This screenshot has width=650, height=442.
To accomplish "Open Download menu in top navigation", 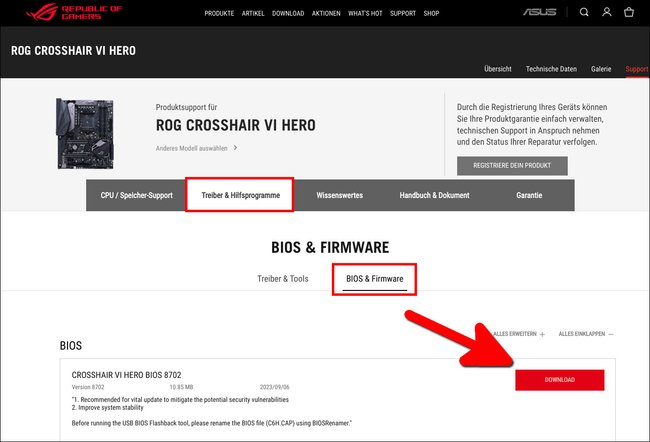I will click(x=288, y=13).
